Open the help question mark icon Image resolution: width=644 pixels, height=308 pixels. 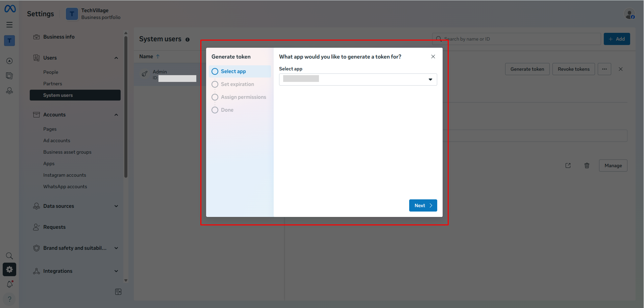9,299
